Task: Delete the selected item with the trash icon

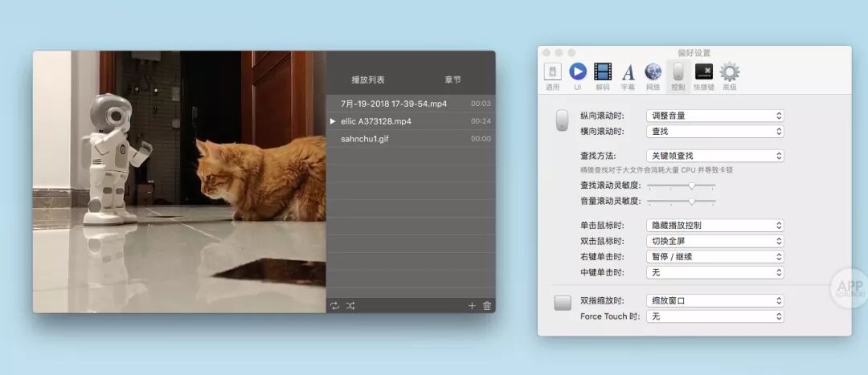Action: click(486, 305)
